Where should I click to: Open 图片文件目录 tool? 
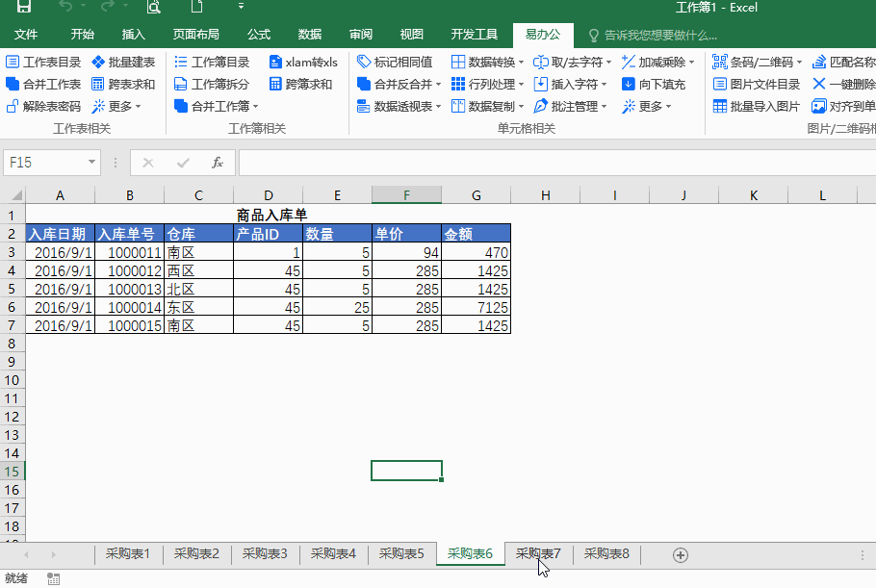pos(757,85)
